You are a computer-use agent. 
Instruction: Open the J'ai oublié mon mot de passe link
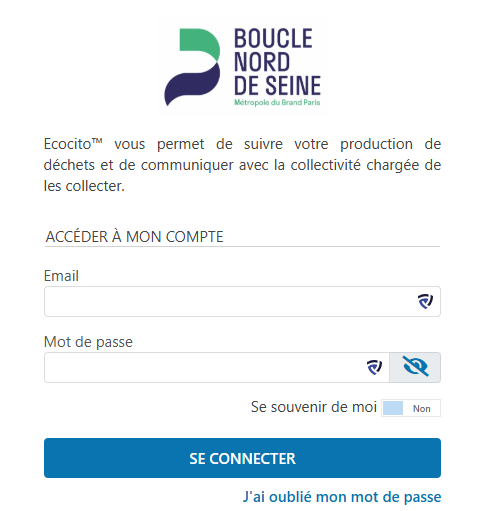tap(342, 497)
